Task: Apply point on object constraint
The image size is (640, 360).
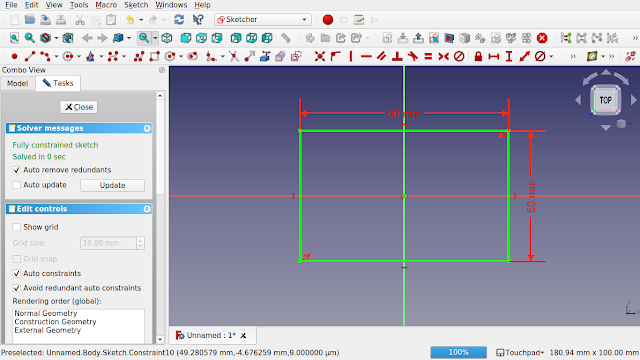Action: point(336,56)
